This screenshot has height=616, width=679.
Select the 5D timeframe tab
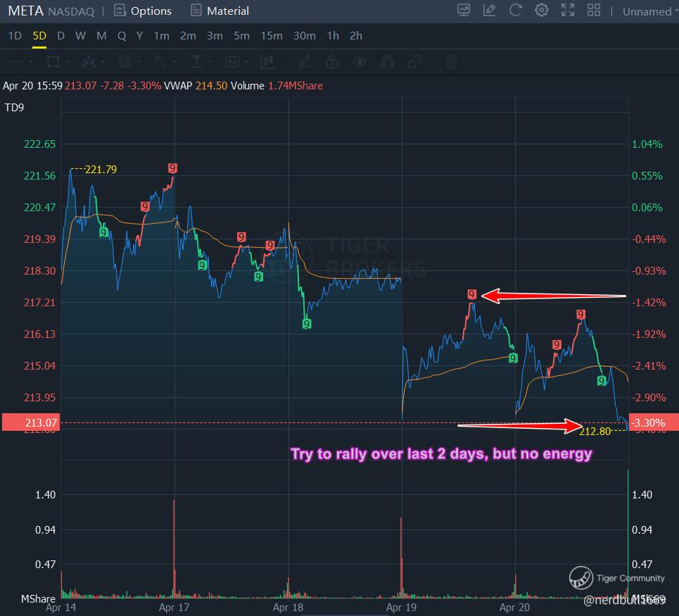[x=39, y=35]
